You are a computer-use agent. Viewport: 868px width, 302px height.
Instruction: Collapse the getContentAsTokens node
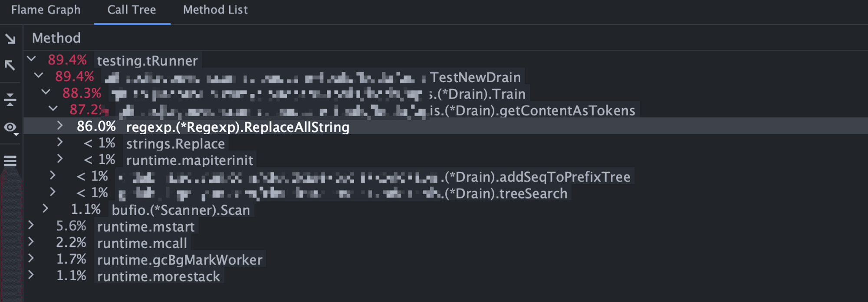tap(53, 109)
